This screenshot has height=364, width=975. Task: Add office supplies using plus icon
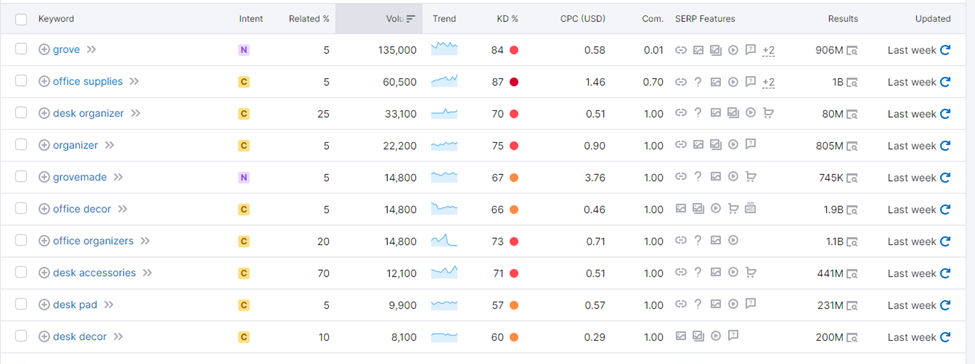pos(44,82)
